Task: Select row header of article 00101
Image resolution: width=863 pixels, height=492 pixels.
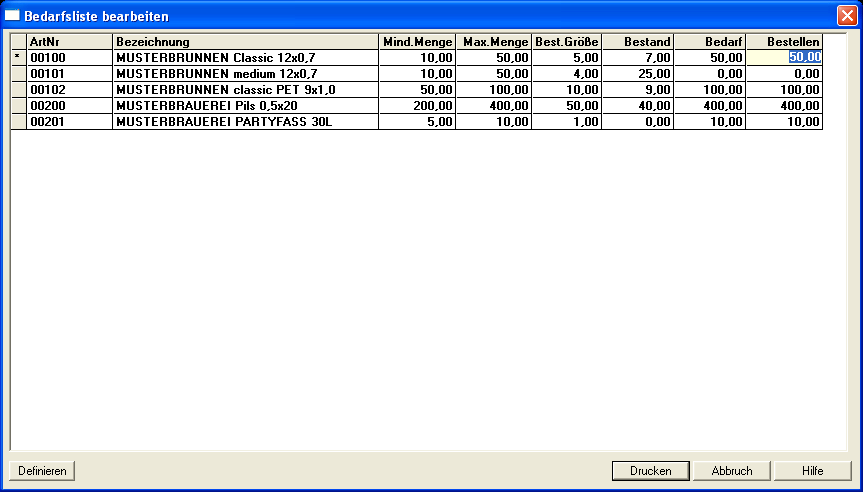Action: click(x=18, y=73)
